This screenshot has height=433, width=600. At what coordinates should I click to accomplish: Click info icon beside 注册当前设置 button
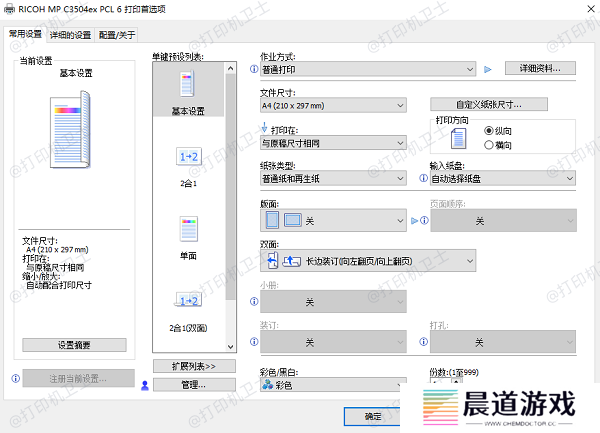[x=16, y=378]
